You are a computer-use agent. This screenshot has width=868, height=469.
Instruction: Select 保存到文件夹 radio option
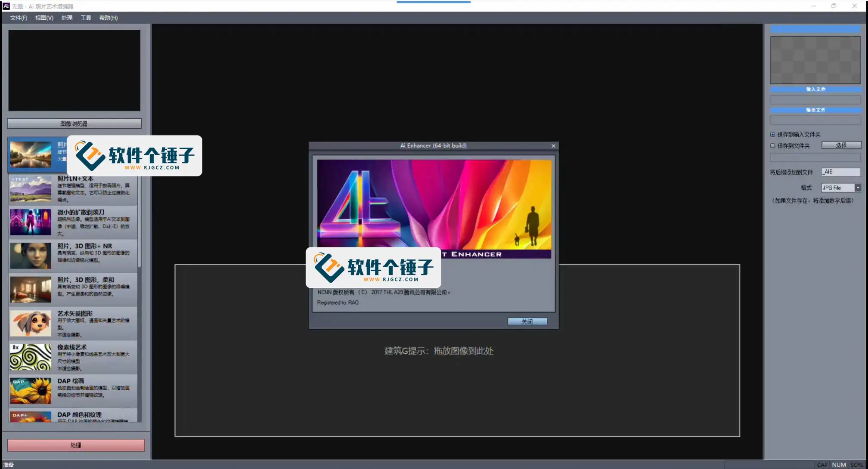point(773,145)
